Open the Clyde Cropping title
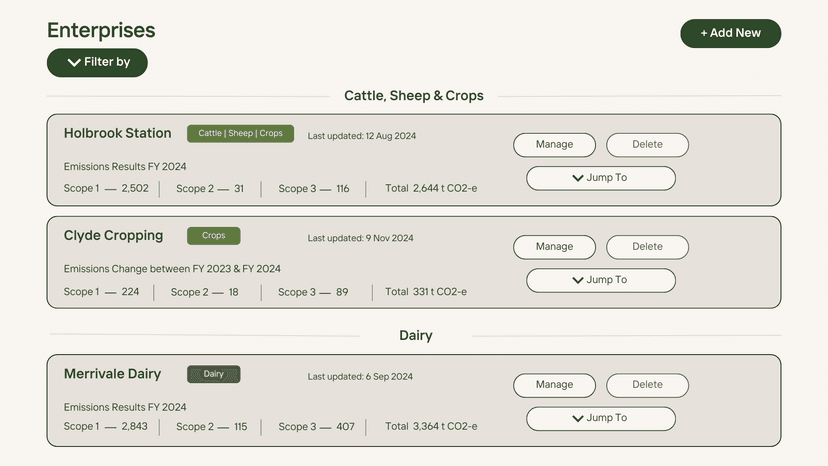Viewport: 828px width, 466px height. tap(113, 236)
